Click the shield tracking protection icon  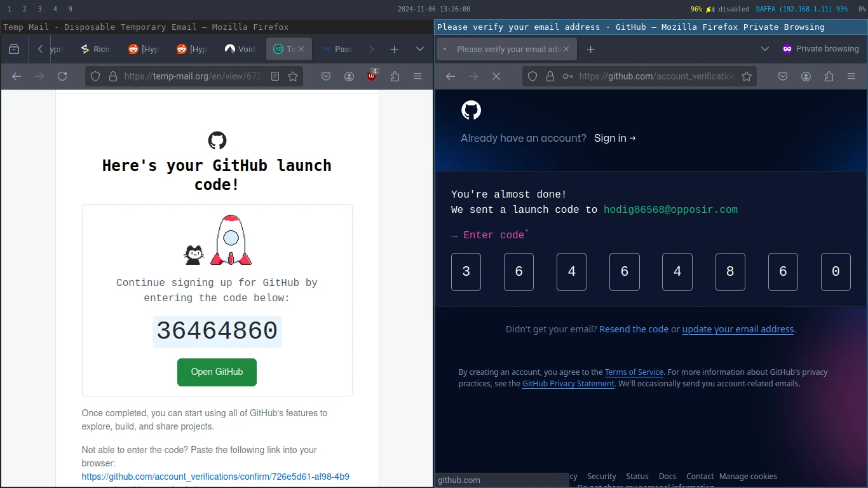(x=95, y=76)
